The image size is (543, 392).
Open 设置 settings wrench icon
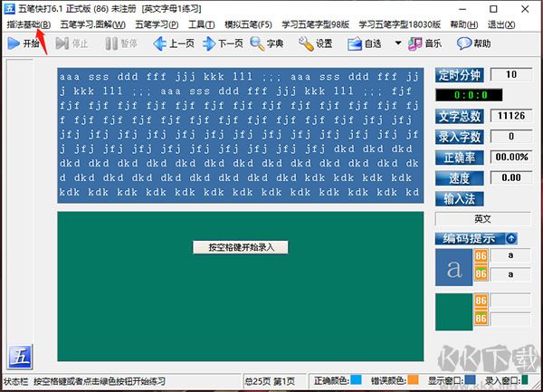coord(306,43)
